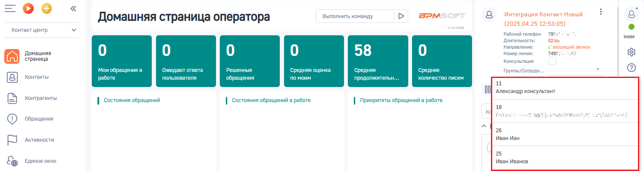
Task: Open Единое окно section
Action: (x=41, y=161)
